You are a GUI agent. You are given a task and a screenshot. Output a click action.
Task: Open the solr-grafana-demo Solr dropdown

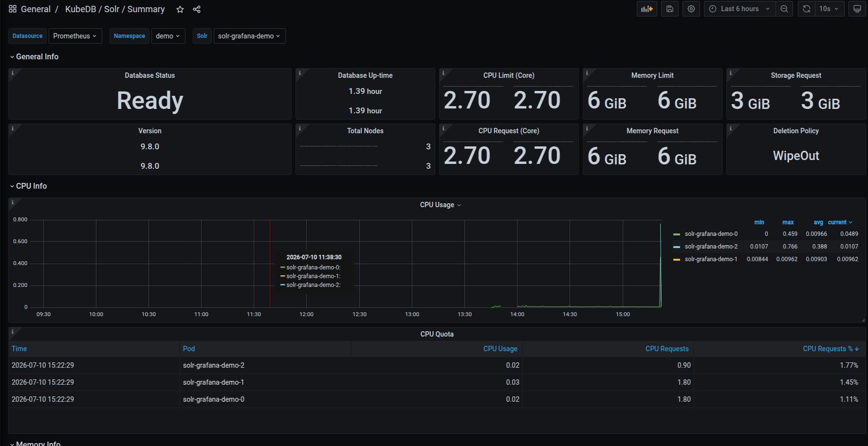249,36
